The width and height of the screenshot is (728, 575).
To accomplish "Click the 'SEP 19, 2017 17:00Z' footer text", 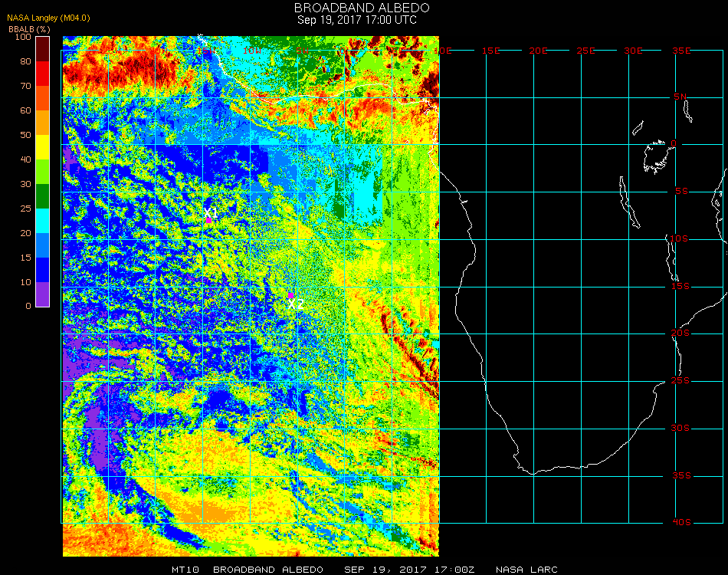I will (409, 570).
